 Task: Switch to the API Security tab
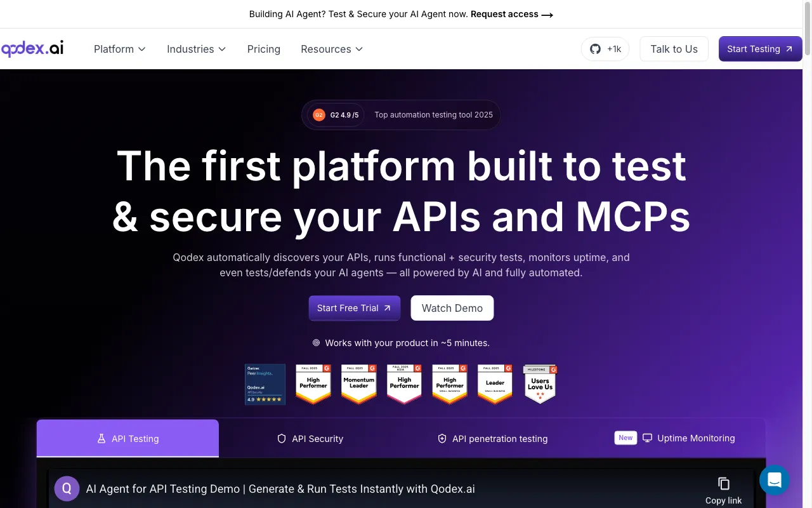[310, 438]
